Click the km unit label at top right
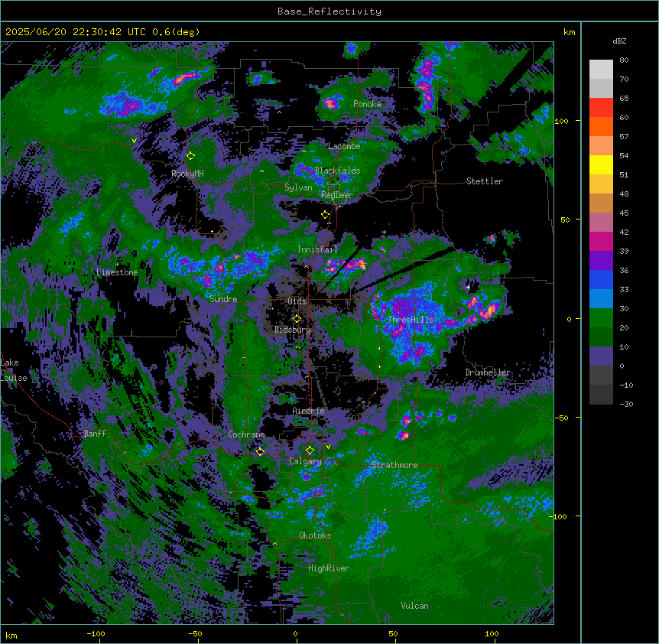 click(569, 32)
